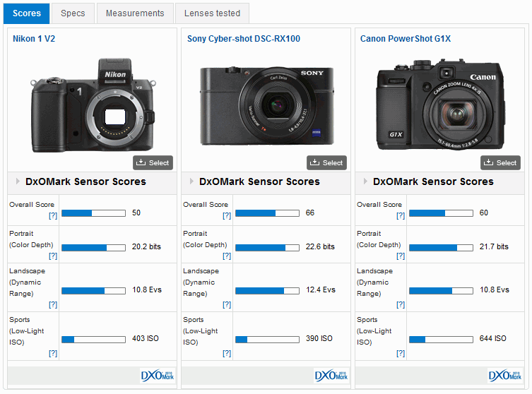
Task: Open Nikon Sports Low-Light ISO help [?]
Action: [53, 354]
